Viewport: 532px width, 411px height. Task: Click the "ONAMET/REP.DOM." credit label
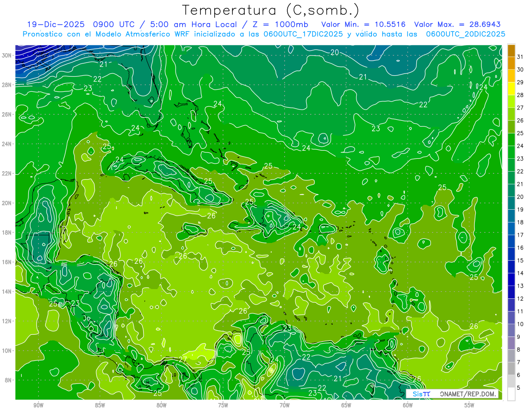click(x=468, y=394)
